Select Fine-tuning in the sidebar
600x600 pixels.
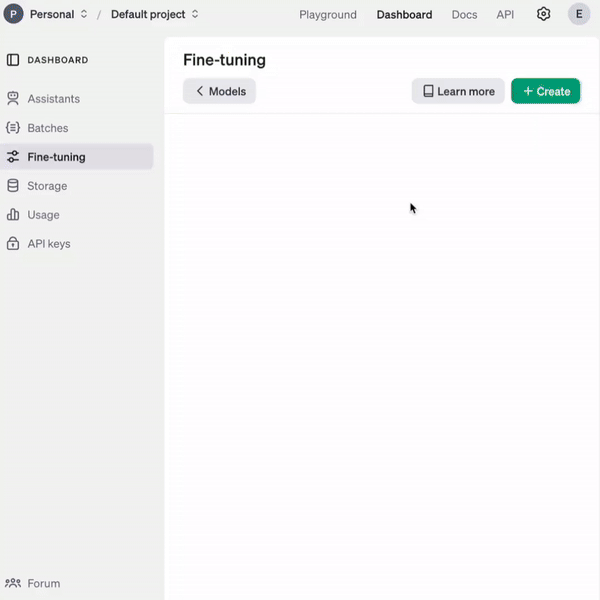[77, 157]
